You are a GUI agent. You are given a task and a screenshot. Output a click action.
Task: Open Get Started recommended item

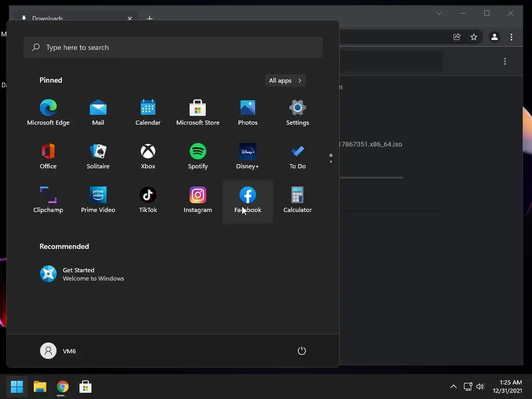pyautogui.click(x=82, y=274)
